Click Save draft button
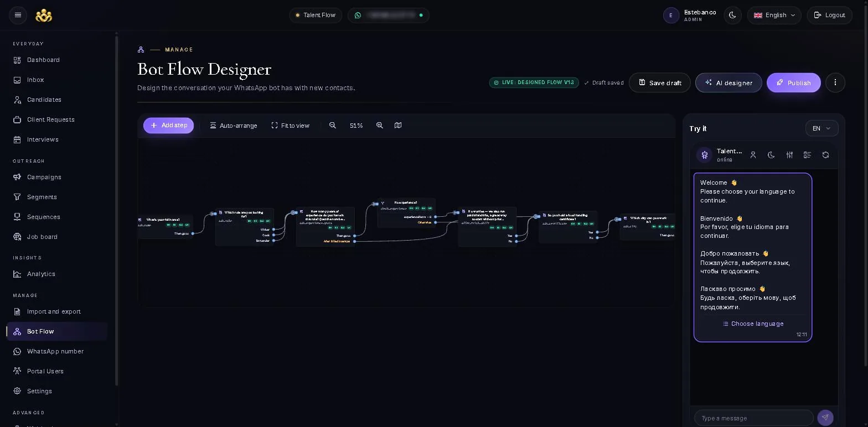This screenshot has height=427, width=868. [x=659, y=82]
